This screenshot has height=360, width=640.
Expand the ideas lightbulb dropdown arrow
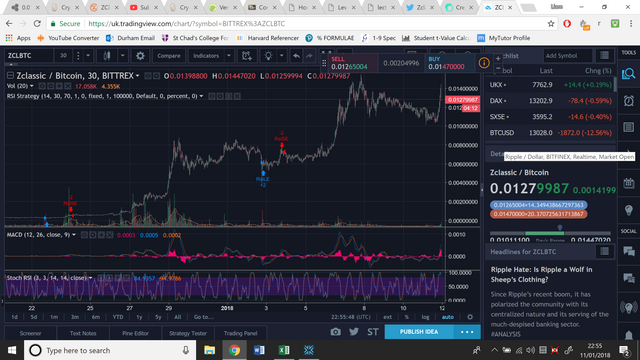(x=281, y=56)
